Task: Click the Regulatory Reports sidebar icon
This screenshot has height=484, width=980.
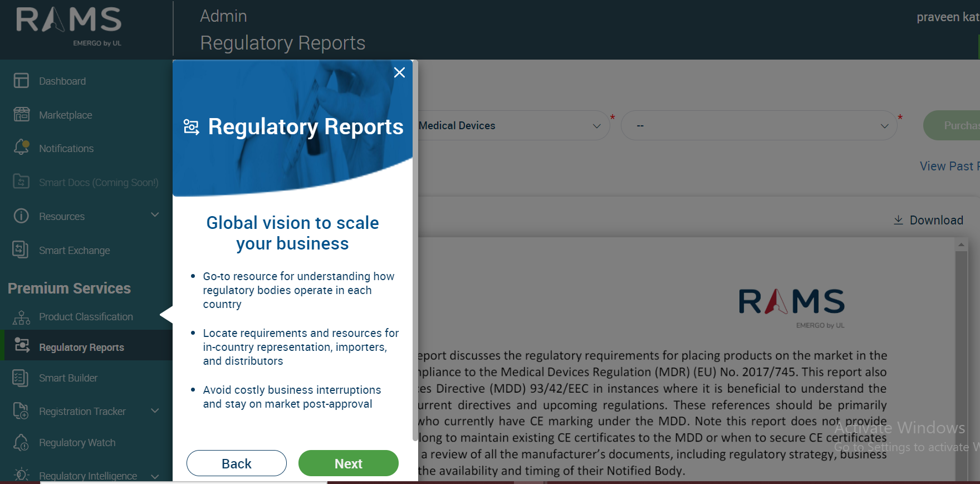Action: point(22,345)
